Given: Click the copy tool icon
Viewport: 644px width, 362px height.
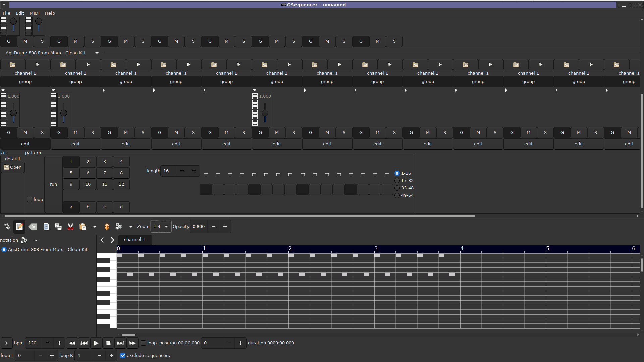Looking at the screenshot, I should (58, 227).
